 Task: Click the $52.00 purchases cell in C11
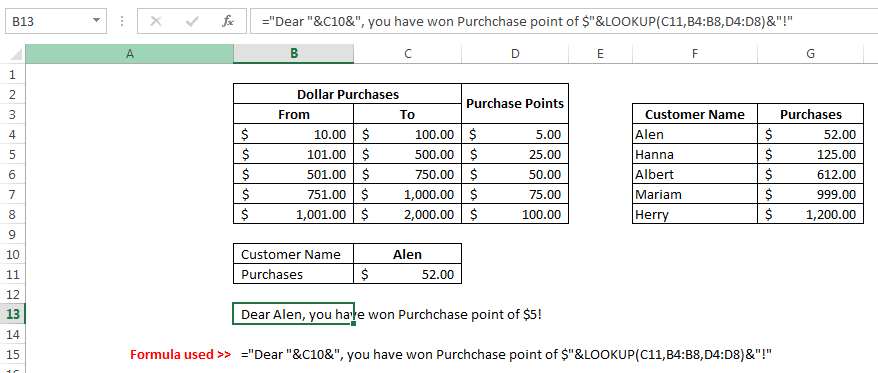point(408,274)
